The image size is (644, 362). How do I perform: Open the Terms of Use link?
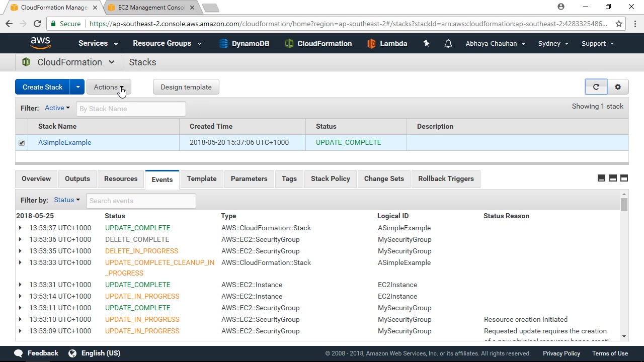pos(610,353)
